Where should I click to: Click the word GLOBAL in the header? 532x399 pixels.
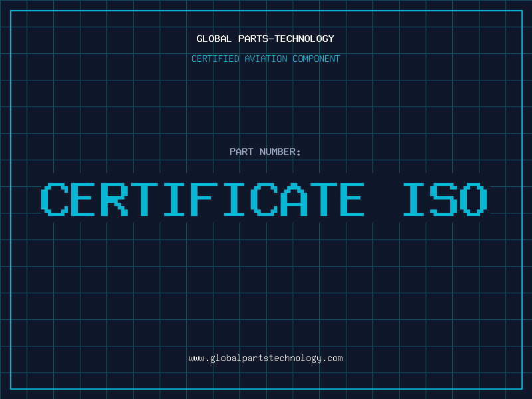213,39
